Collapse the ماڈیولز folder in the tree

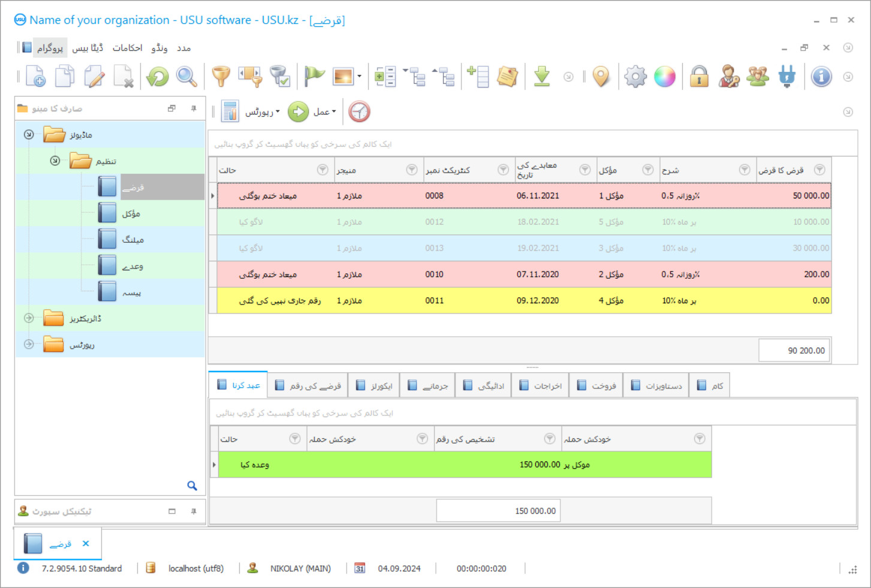(29, 135)
